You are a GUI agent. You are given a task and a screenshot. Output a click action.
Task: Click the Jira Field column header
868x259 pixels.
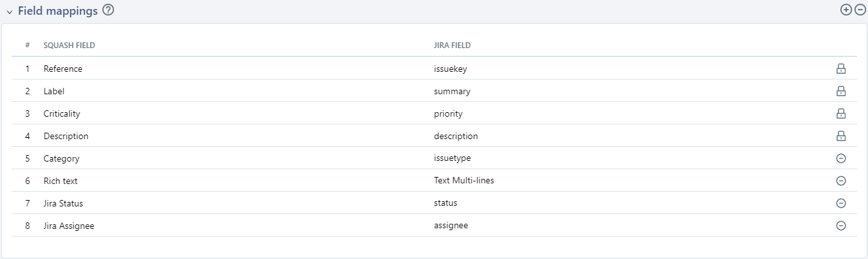click(452, 46)
